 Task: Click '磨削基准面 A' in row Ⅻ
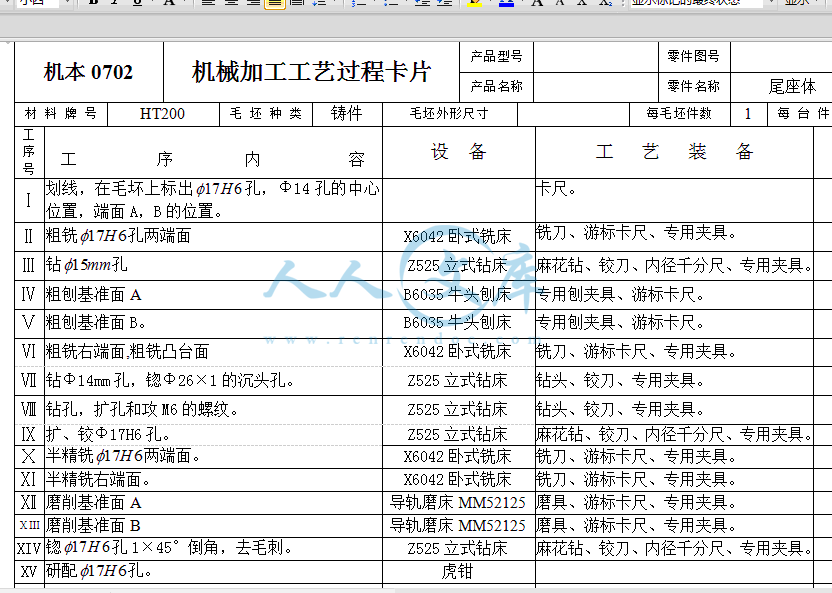point(93,502)
